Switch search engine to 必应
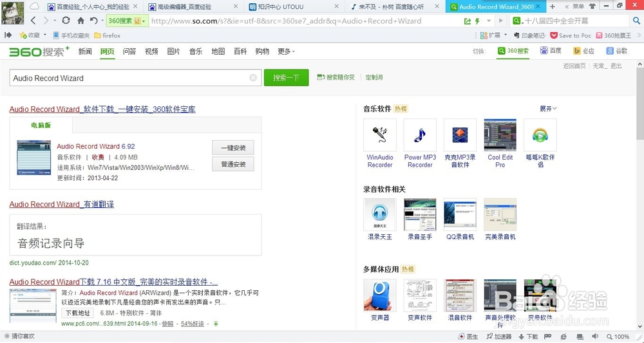The image size is (644, 343). (584, 51)
